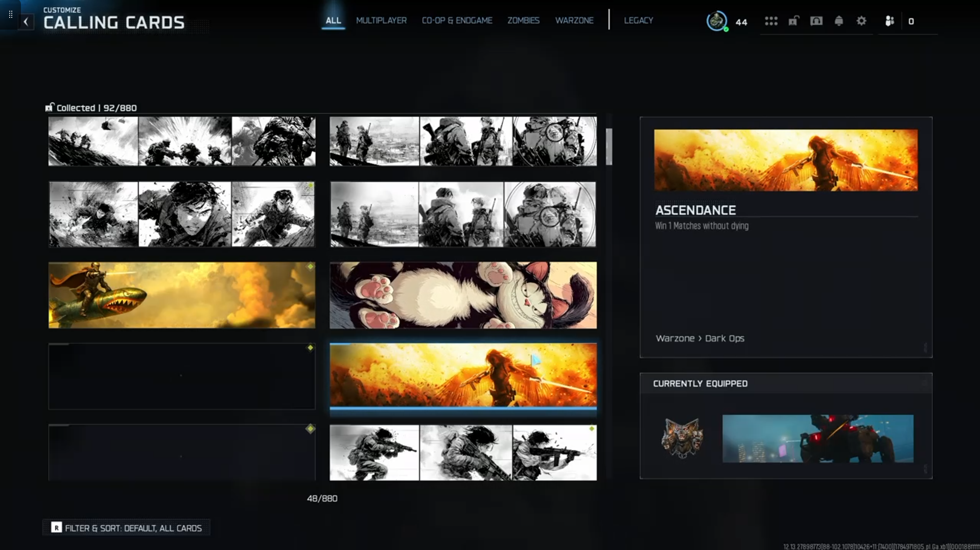
Task: Click the ASCENDANCE title text
Action: click(x=695, y=210)
